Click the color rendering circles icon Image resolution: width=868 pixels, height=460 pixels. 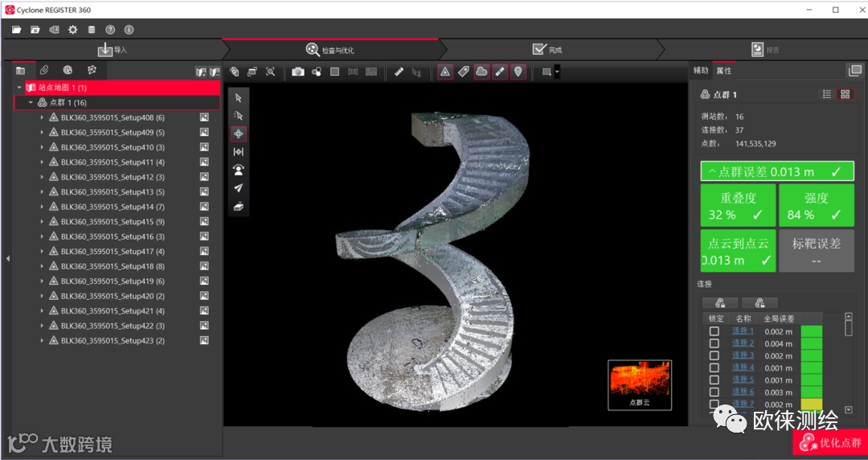(x=317, y=72)
